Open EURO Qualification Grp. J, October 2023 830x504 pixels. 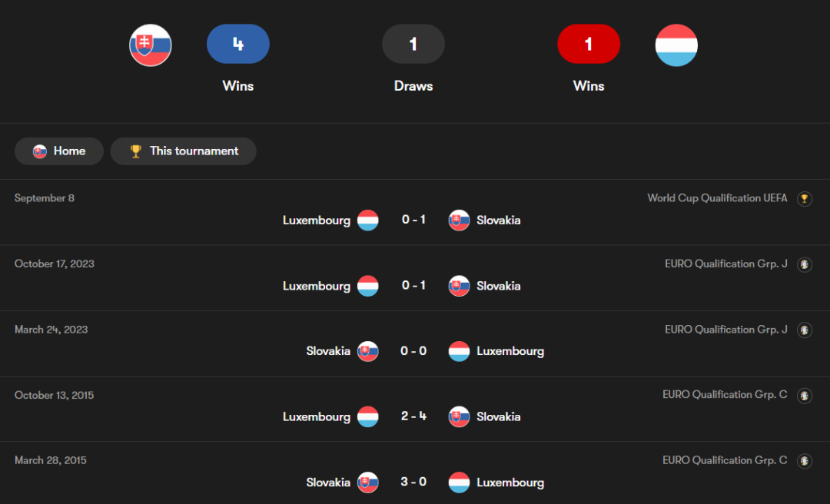click(x=725, y=264)
